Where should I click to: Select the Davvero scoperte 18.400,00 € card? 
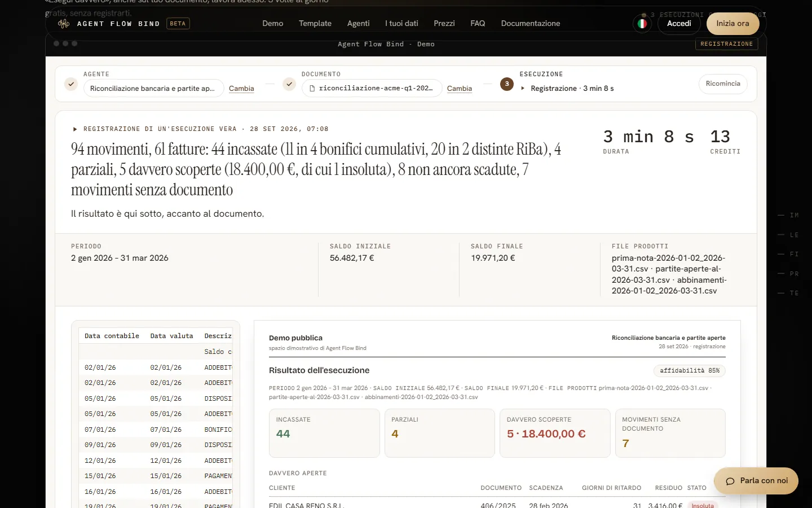pos(555,433)
